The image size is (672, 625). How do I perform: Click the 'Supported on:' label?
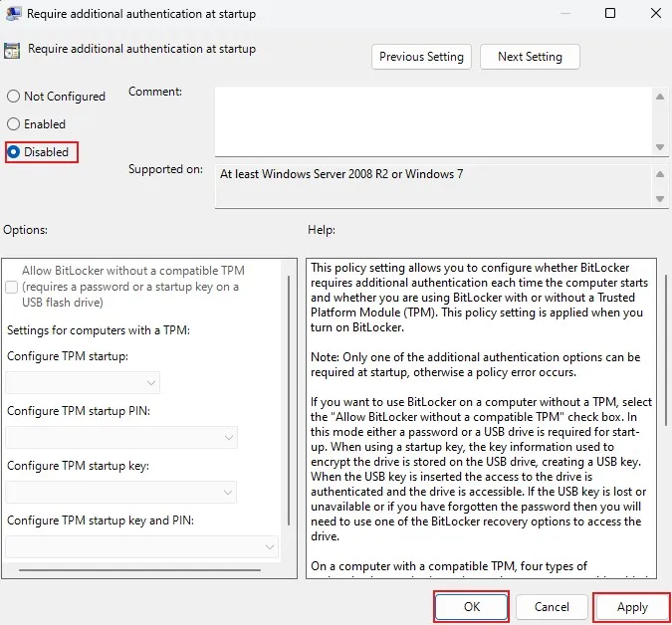(165, 169)
